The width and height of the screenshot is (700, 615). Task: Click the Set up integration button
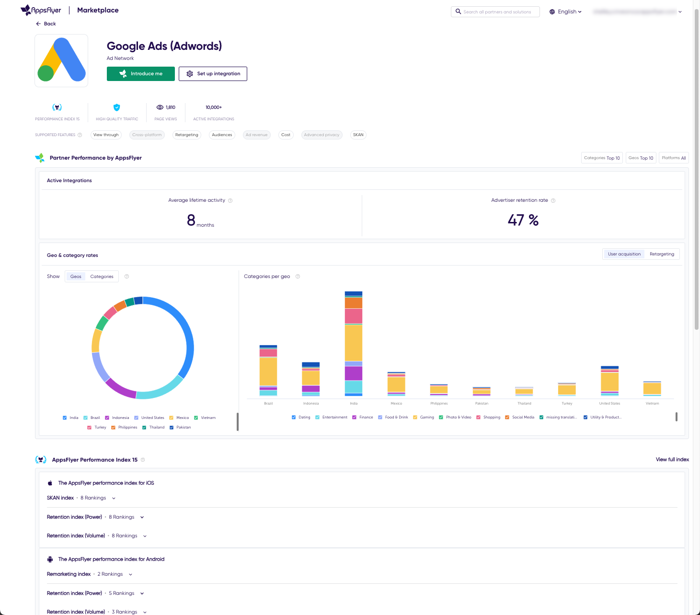point(213,74)
